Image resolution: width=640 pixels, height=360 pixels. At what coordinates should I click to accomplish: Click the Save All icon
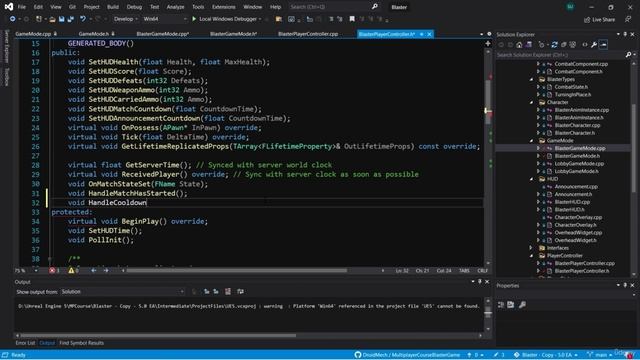(x=71, y=19)
